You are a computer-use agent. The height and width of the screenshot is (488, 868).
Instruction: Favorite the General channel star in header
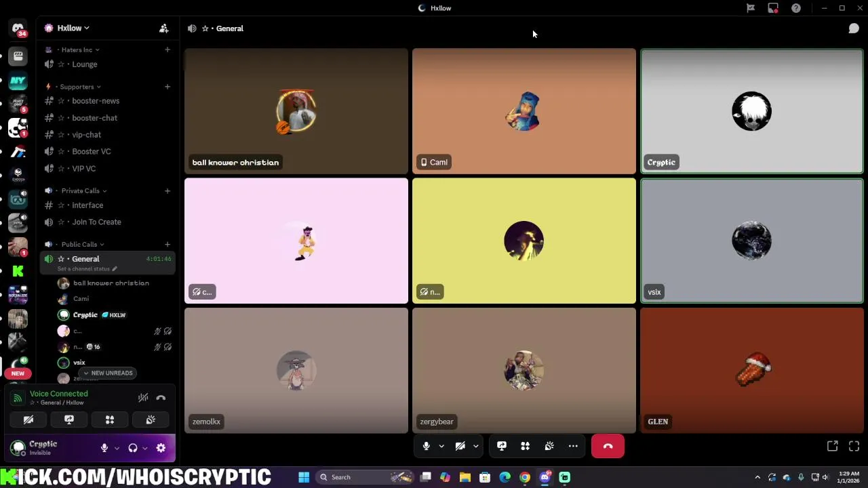[205, 28]
